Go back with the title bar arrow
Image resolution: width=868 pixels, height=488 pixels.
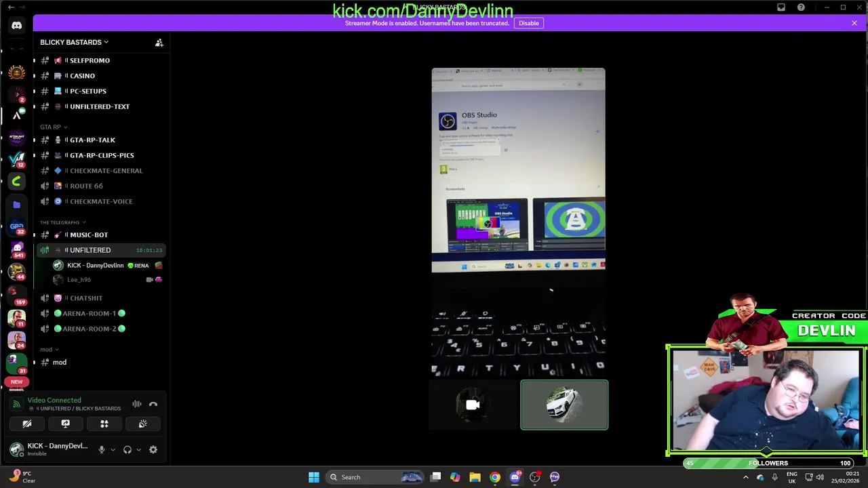11,7
